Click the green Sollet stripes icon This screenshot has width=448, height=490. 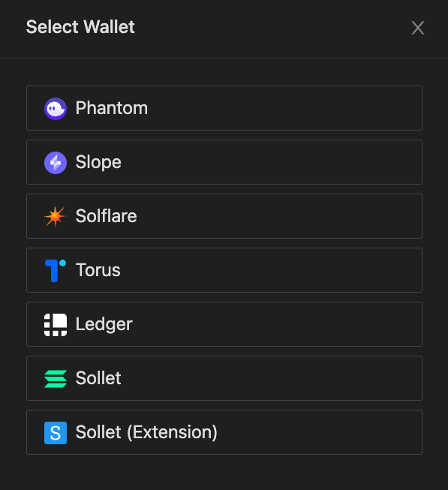[56, 379]
